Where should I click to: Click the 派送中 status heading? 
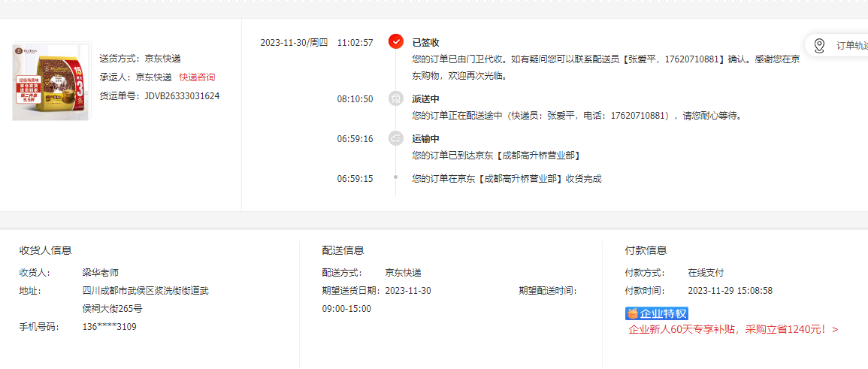[425, 99]
